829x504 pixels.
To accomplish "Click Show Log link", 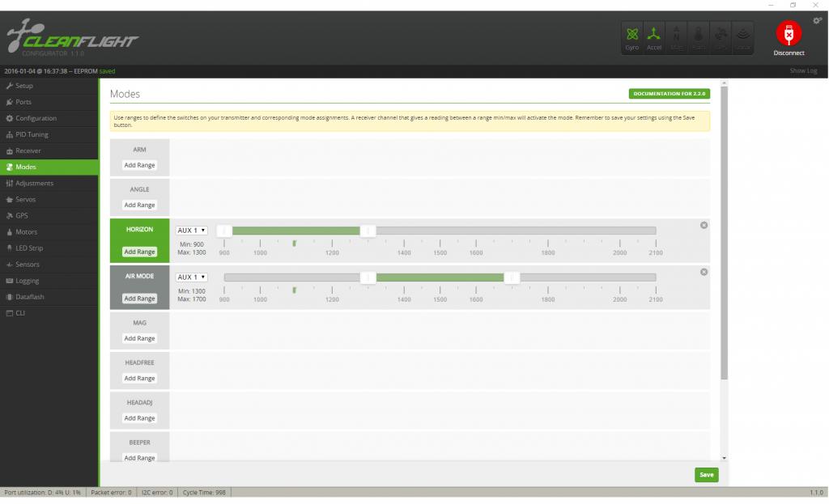I will point(803,71).
